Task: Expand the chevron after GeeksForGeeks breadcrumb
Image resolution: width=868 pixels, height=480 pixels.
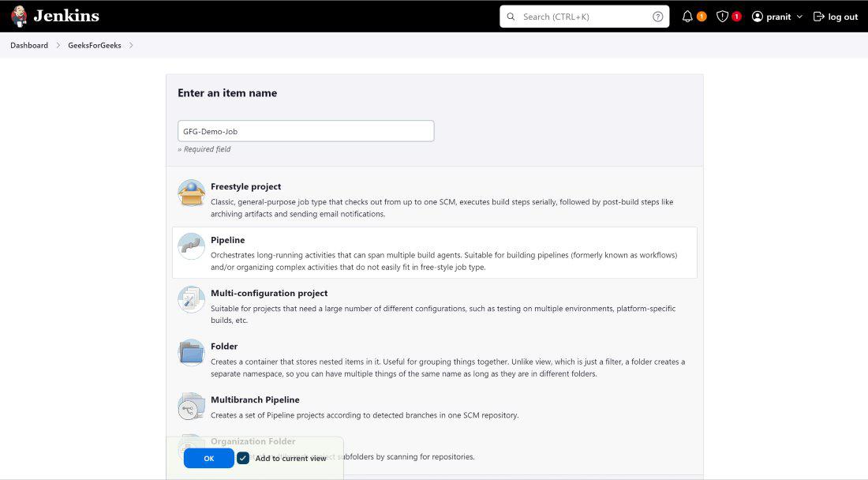Action: tap(131, 46)
